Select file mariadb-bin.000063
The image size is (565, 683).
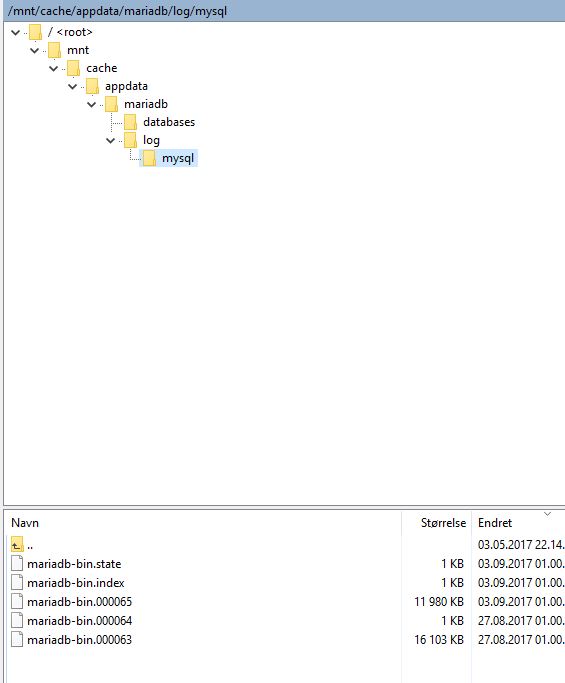coord(79,639)
